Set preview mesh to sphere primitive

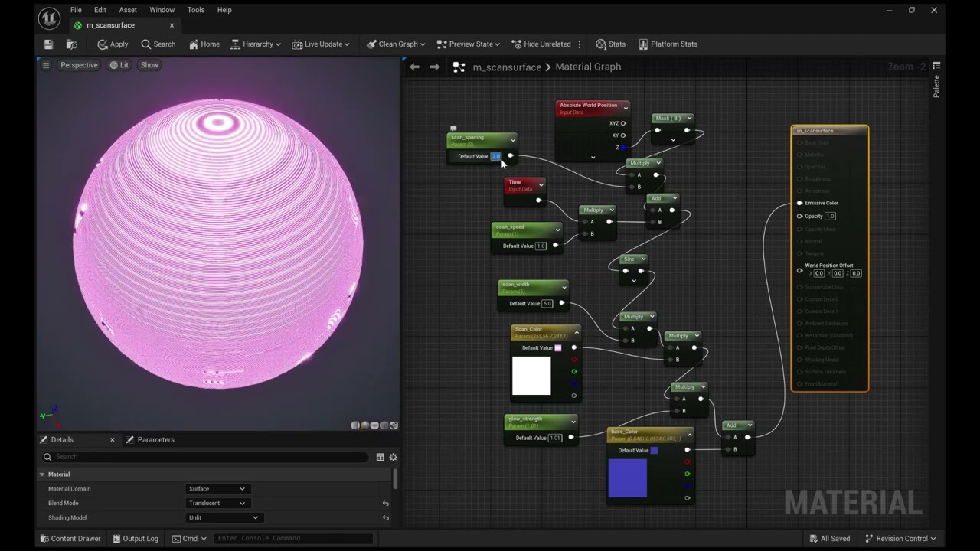pos(364,425)
